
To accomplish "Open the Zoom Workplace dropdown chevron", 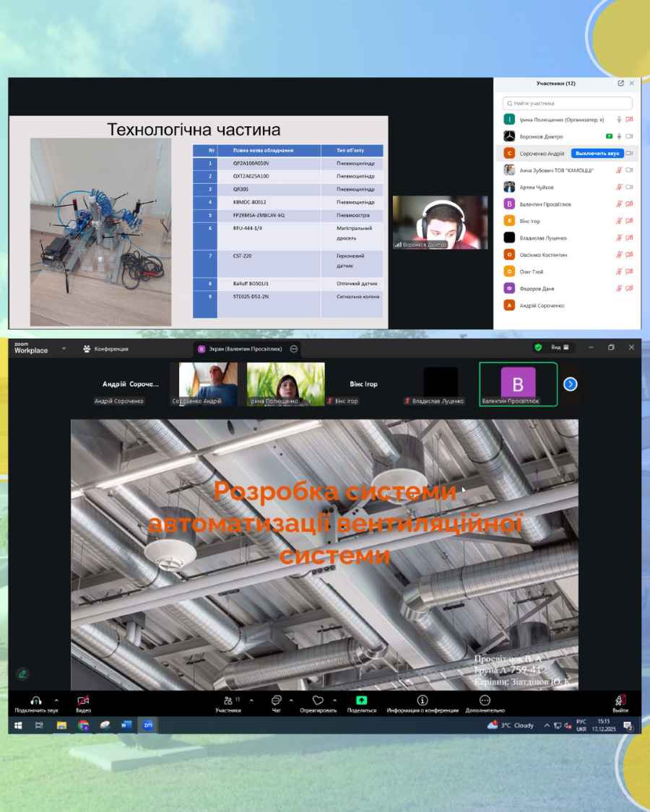I will tap(64, 348).
